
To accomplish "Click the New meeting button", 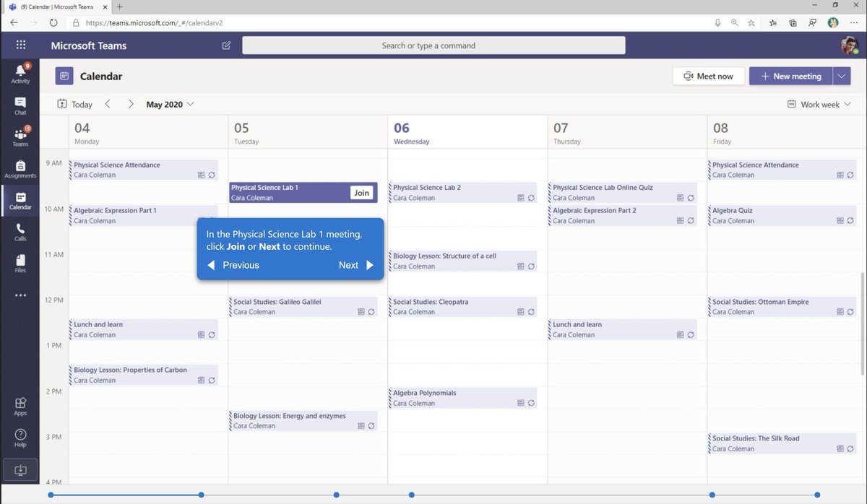I will tap(790, 76).
